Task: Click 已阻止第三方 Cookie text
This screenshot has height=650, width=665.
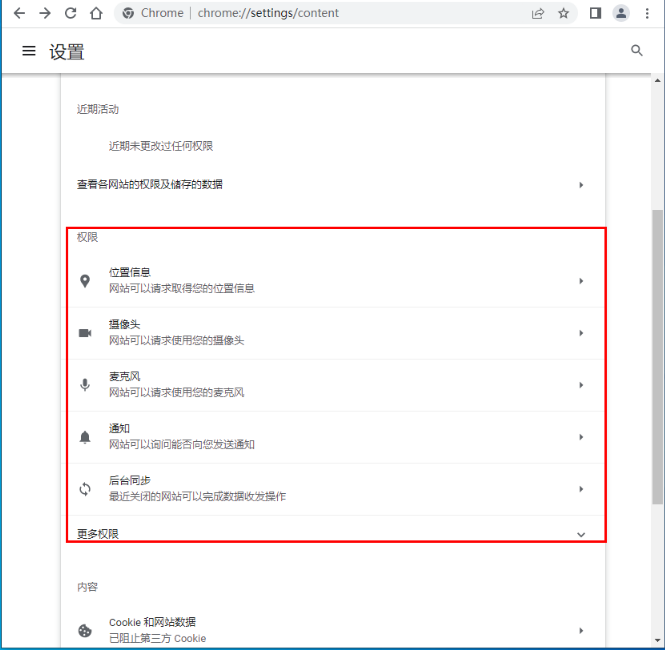Action: tap(157, 638)
